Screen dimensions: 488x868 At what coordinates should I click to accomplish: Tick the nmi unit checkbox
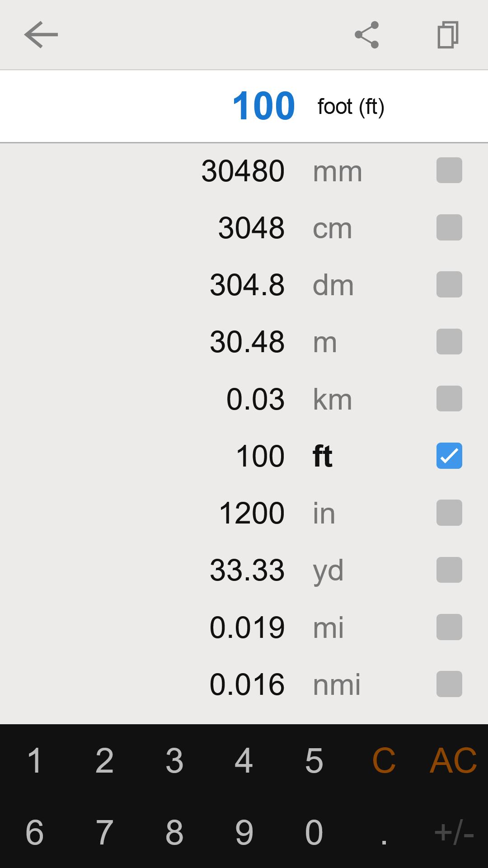[x=449, y=684]
